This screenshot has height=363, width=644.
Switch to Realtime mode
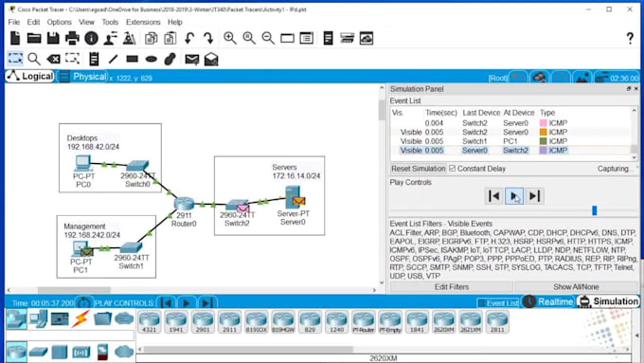pos(548,301)
